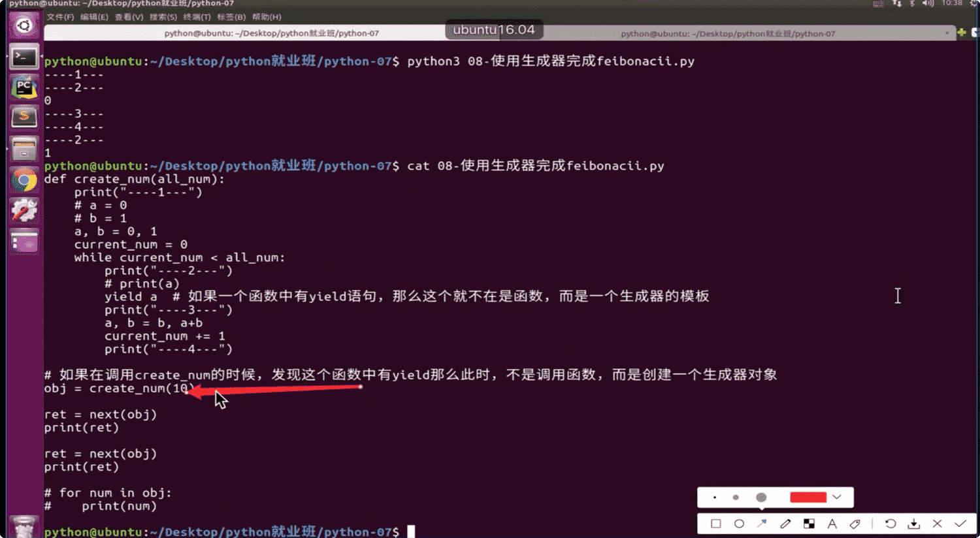Confirm the screenshot with checkmark icon
This screenshot has height=538, width=980.
(960, 524)
